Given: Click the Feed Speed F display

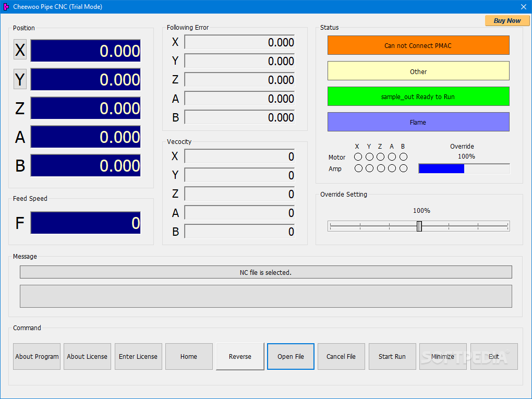Looking at the screenshot, I should tap(86, 223).
